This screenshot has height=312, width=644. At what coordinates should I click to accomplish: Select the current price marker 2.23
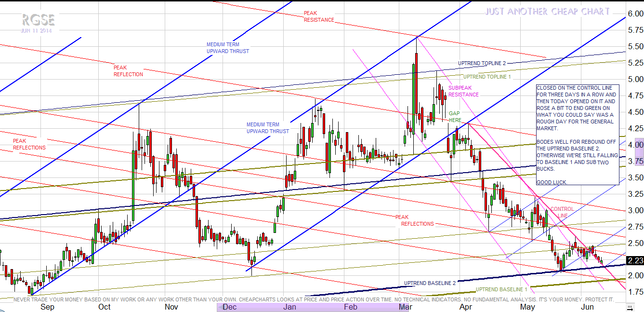[x=635, y=260]
